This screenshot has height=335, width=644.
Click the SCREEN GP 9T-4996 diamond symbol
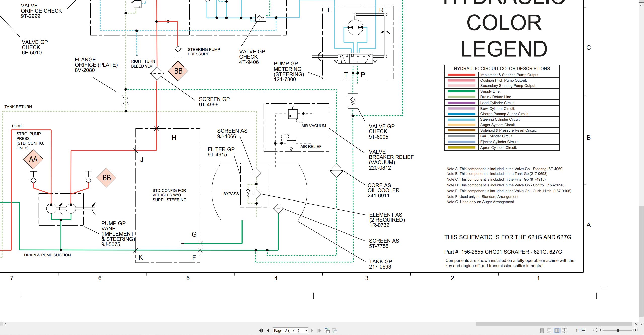click(x=157, y=73)
